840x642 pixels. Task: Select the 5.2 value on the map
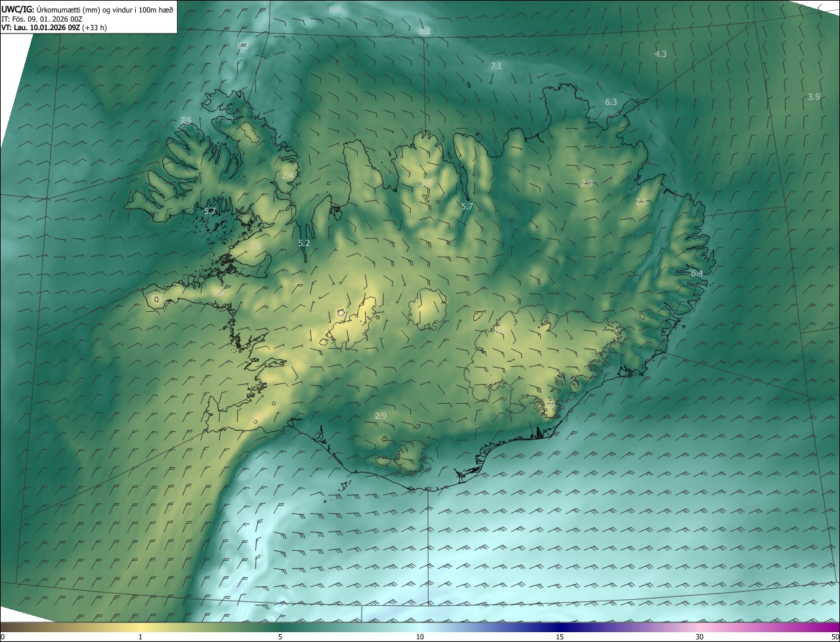(304, 243)
